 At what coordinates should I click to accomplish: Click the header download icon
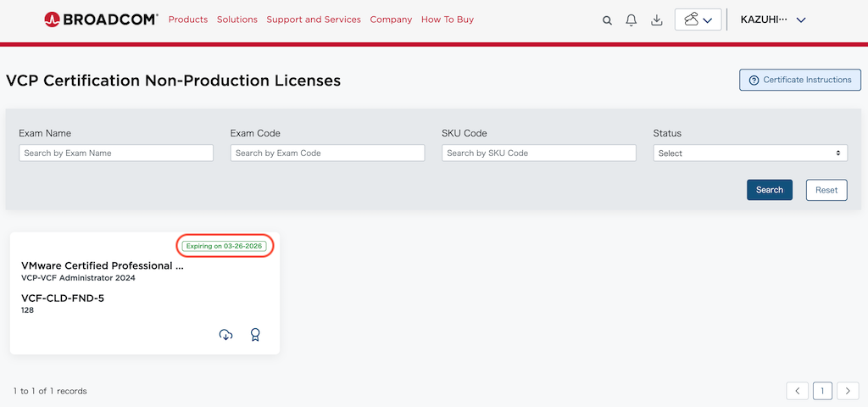coord(657,20)
